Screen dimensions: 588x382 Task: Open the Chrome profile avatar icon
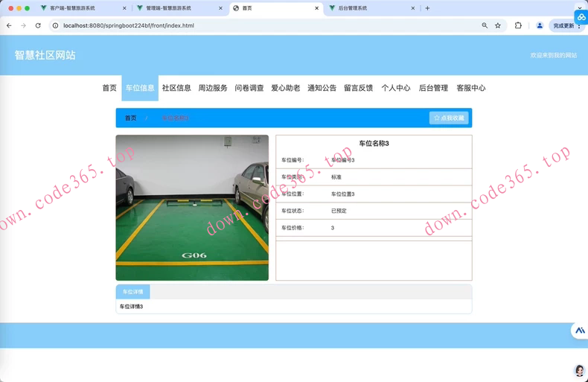click(540, 25)
